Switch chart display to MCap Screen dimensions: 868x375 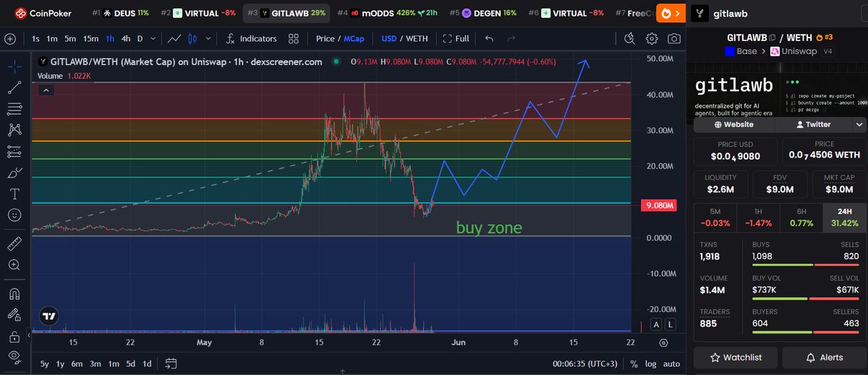click(x=354, y=38)
